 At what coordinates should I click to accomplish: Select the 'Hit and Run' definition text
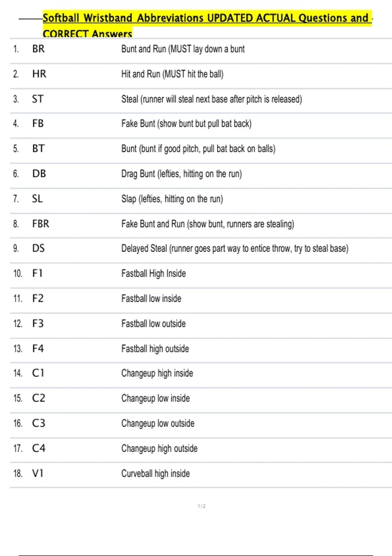[172, 74]
